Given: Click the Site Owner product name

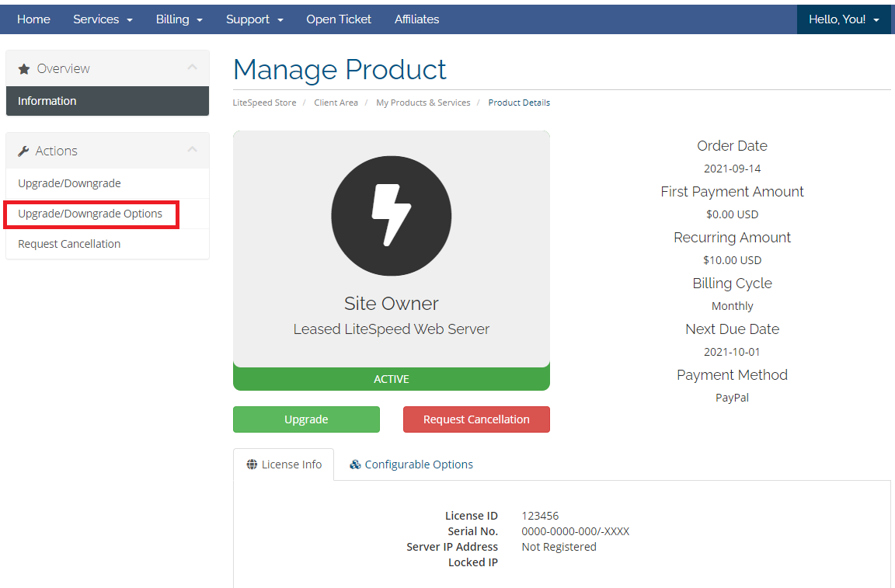Looking at the screenshot, I should [392, 304].
